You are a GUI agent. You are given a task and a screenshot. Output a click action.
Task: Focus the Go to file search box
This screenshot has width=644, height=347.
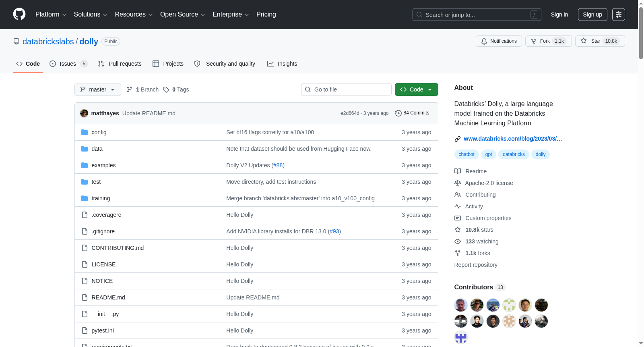[346, 89]
